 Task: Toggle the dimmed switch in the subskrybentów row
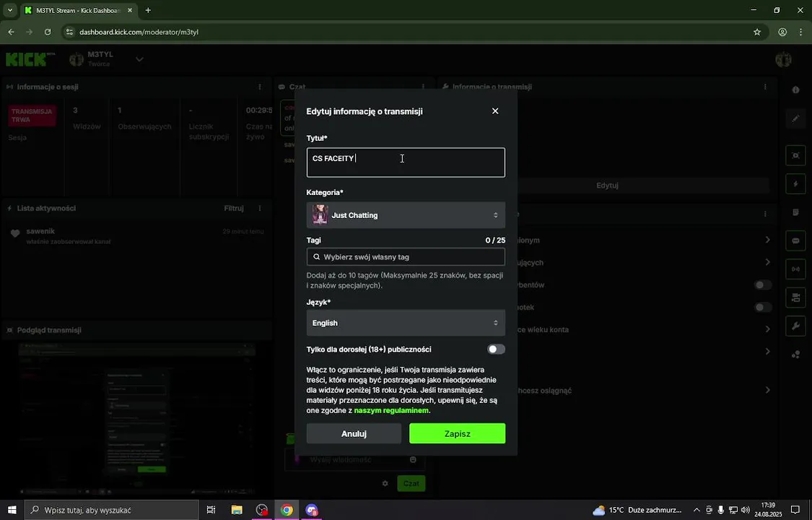(x=762, y=285)
